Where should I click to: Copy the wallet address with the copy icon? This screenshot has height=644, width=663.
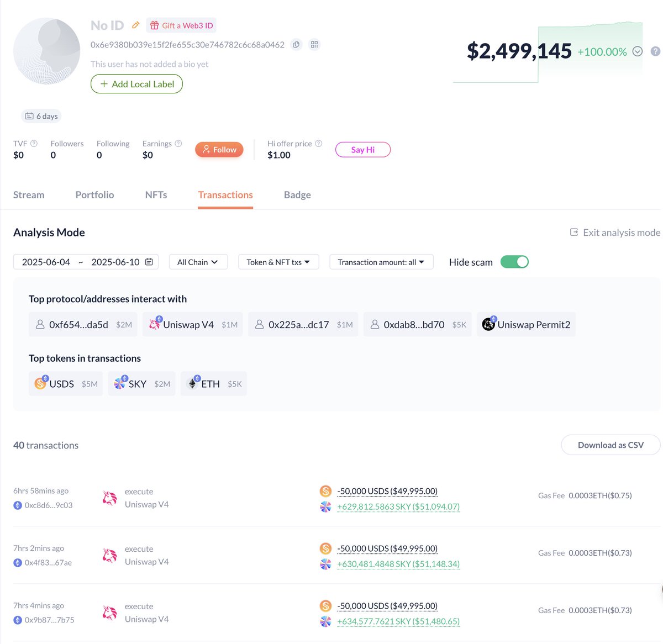pos(297,45)
